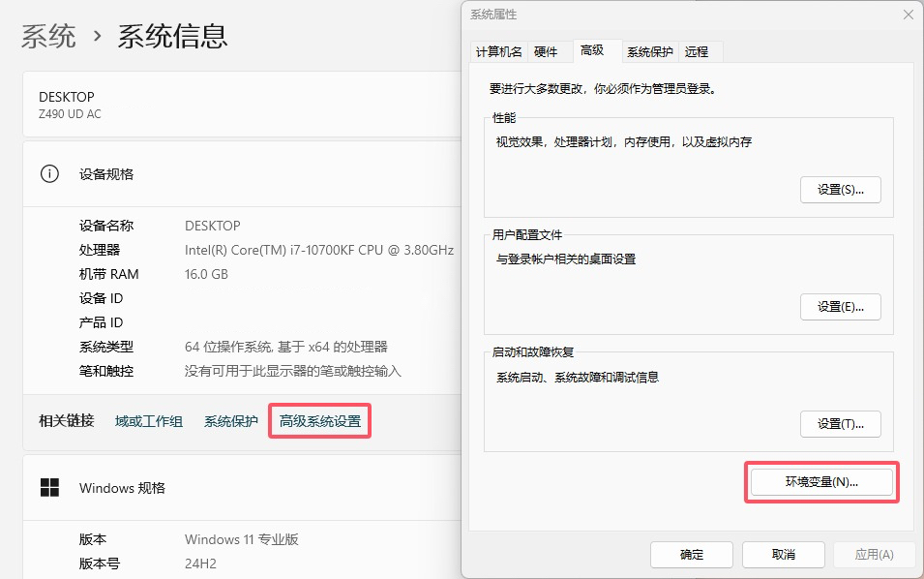The image size is (924, 579).
Task: Close the 系统属性 dialog
Action: click(x=908, y=15)
